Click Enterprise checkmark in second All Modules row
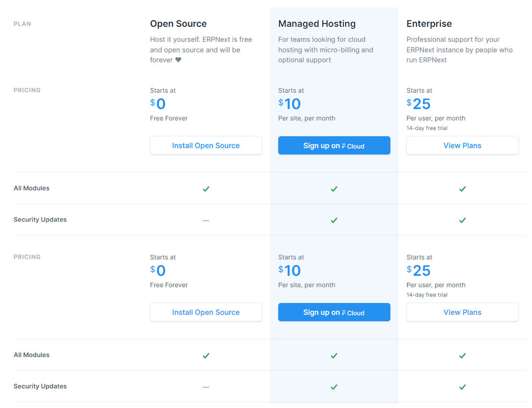 pos(462,356)
